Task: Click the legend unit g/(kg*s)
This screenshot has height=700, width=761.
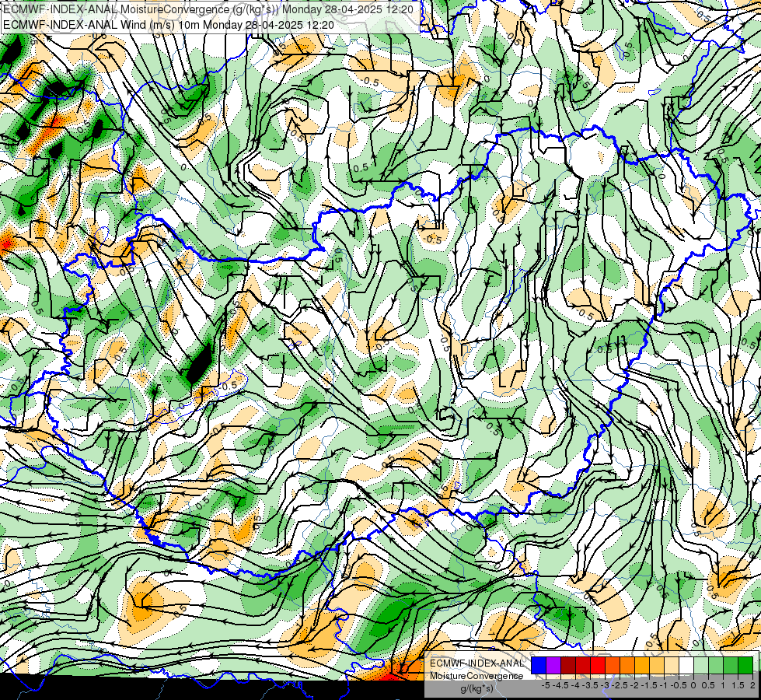Action: click(x=476, y=688)
